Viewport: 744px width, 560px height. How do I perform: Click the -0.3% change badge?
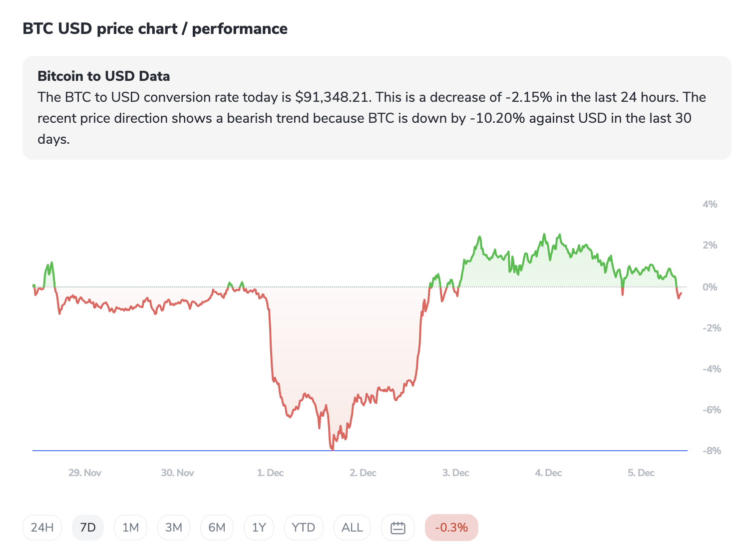[x=451, y=528]
